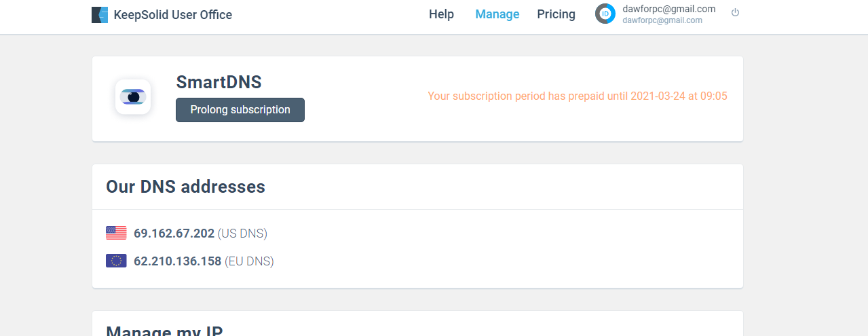Select the SmartDNS heading
868x336 pixels.
pyautogui.click(x=219, y=82)
